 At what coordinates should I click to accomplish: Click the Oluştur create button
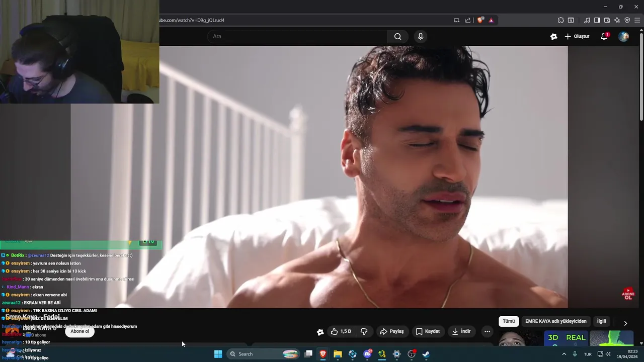(577, 36)
